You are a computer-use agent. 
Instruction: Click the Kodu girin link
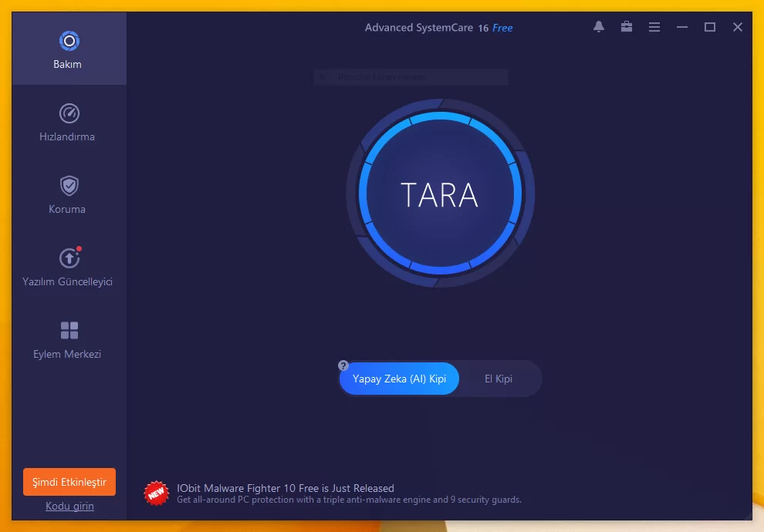pyautogui.click(x=69, y=507)
